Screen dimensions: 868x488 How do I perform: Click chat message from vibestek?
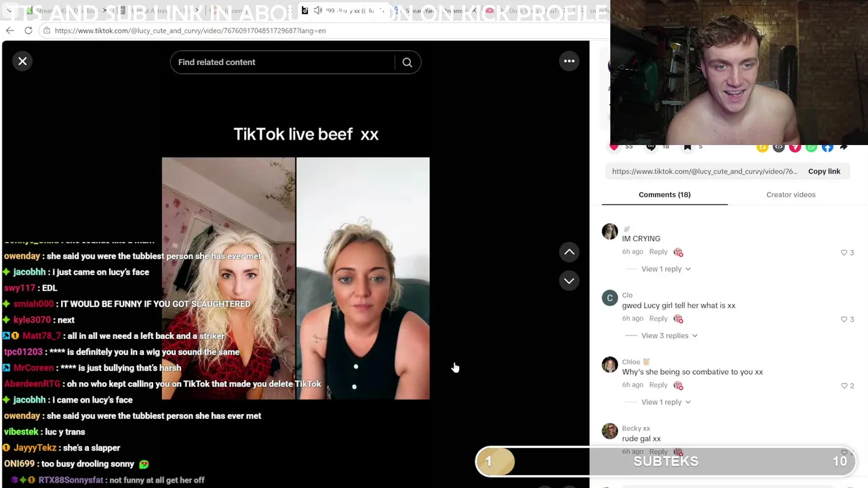click(44, 432)
